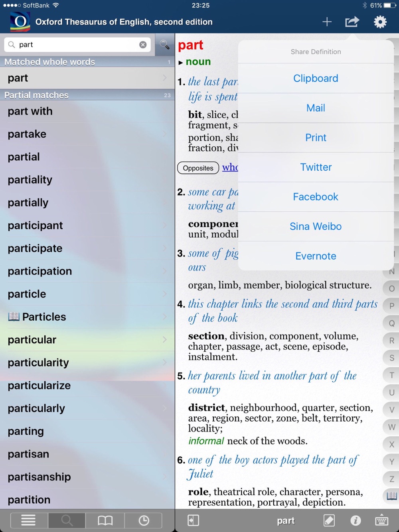The height and width of the screenshot is (532, 399).
Task: Open the 'participation' entry
Action: coord(87,271)
